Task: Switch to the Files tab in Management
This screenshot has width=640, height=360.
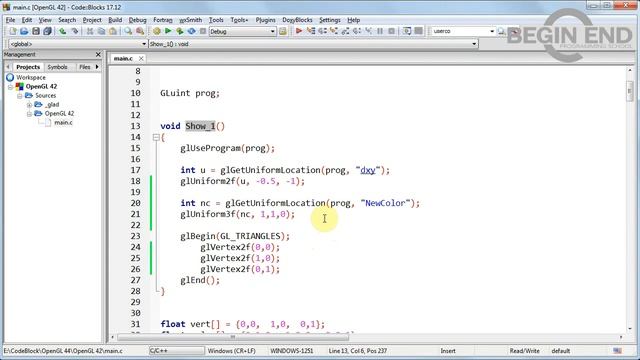Action: [85, 67]
